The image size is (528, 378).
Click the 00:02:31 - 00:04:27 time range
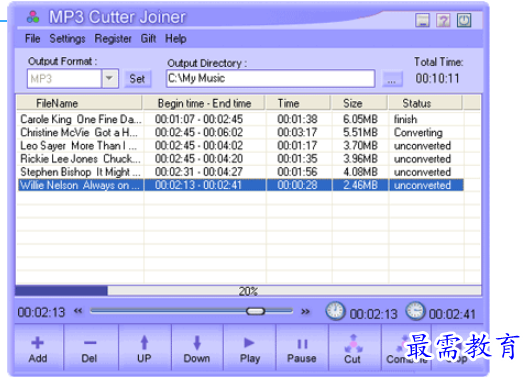click(x=199, y=172)
